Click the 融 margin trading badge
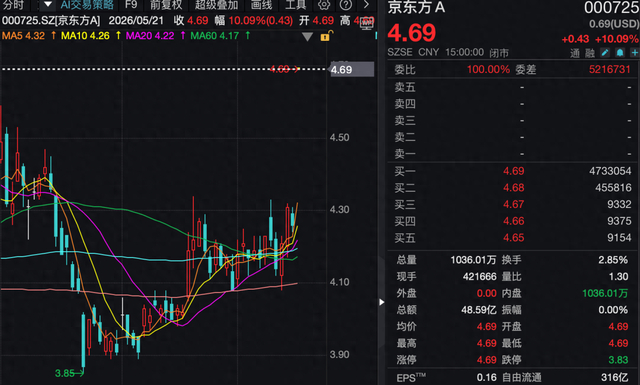 [x=590, y=53]
